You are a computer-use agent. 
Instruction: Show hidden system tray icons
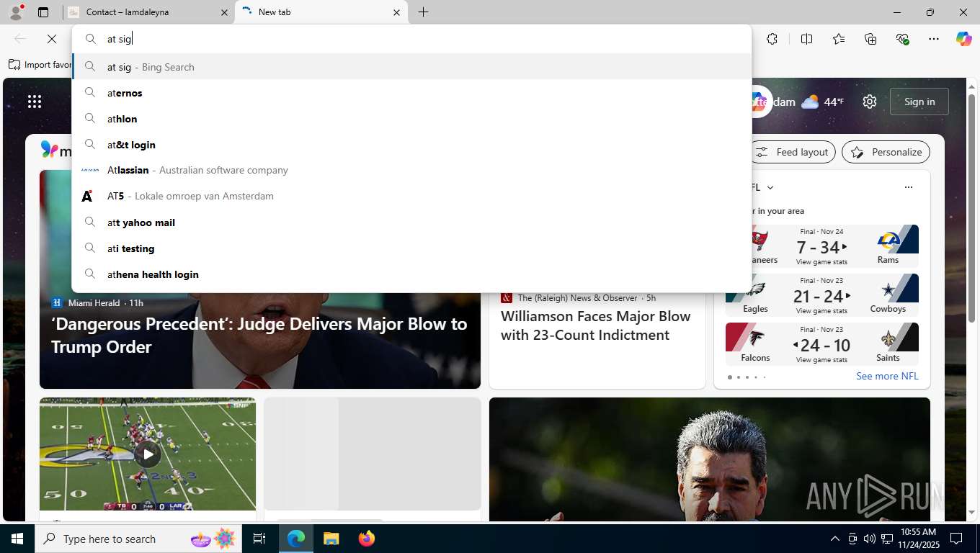coord(834,539)
